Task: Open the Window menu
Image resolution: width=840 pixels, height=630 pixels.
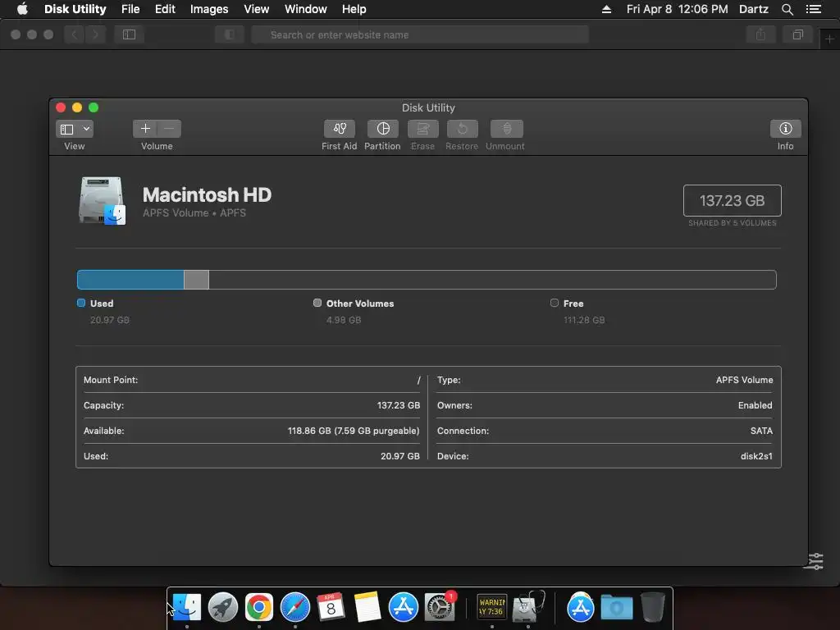Action: point(305,9)
